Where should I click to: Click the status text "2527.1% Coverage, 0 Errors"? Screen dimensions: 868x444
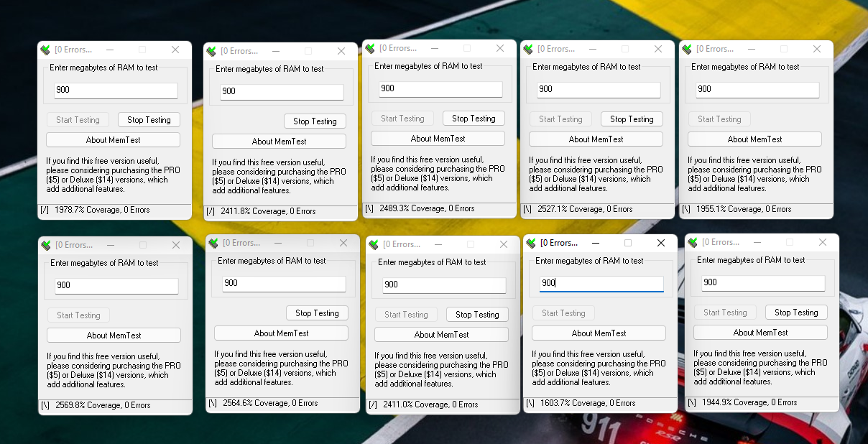click(585, 209)
